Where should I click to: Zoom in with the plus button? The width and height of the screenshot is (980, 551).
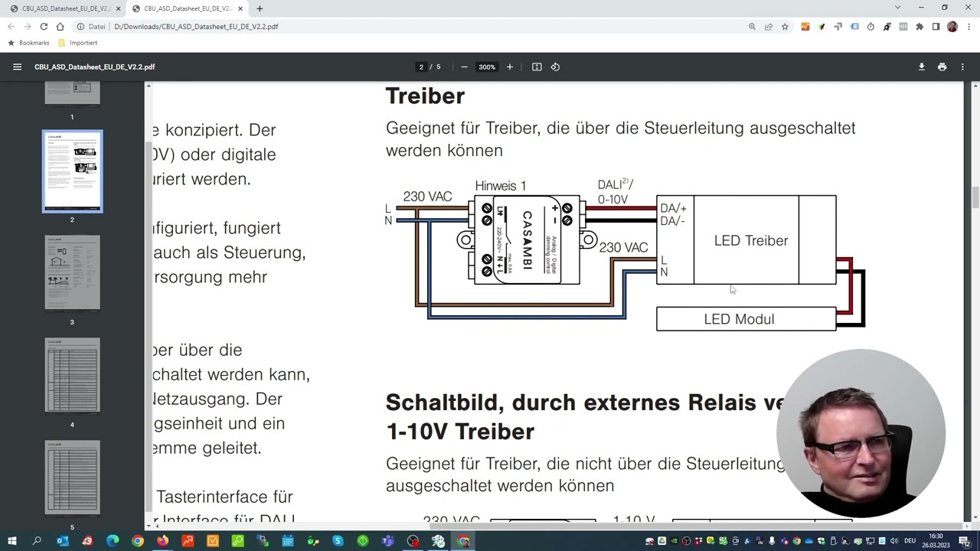point(510,67)
